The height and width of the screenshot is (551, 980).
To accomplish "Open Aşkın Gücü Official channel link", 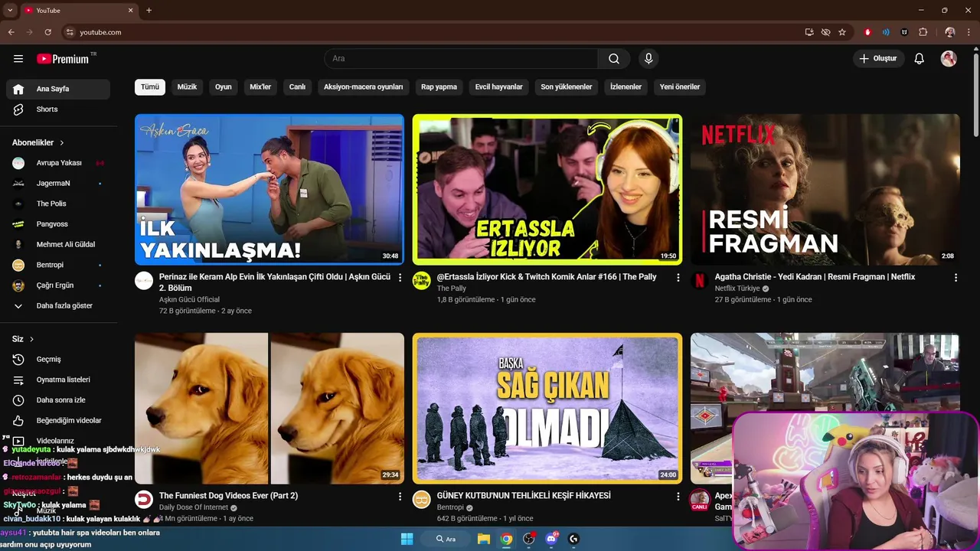I will [189, 300].
